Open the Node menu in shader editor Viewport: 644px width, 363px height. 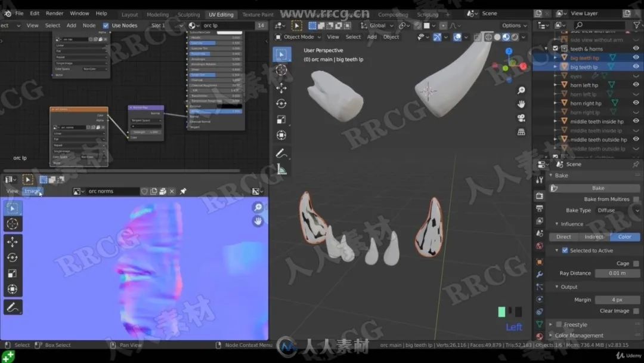coord(89,26)
